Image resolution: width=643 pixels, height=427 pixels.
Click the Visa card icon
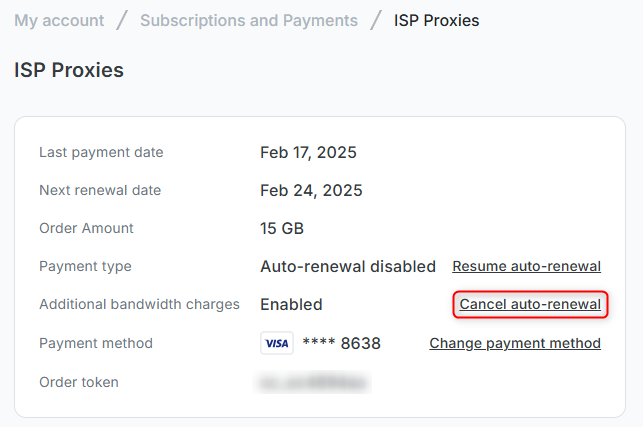pos(277,343)
